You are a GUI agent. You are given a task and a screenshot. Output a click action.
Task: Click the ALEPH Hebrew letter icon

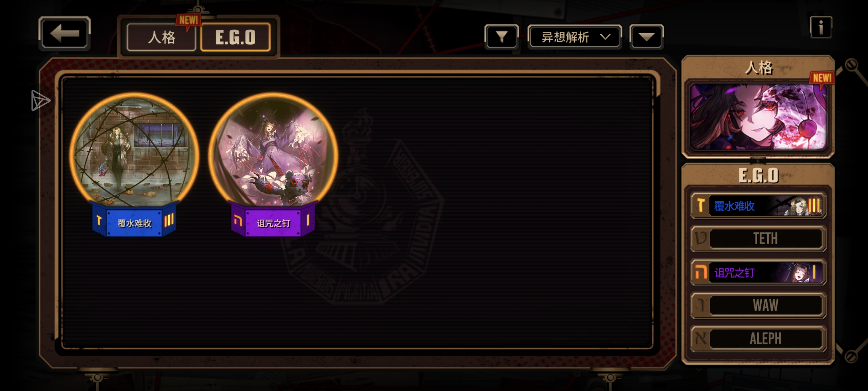[701, 338]
